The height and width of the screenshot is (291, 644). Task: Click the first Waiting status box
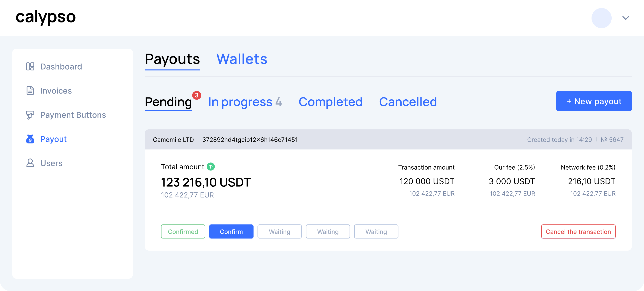coord(279,232)
